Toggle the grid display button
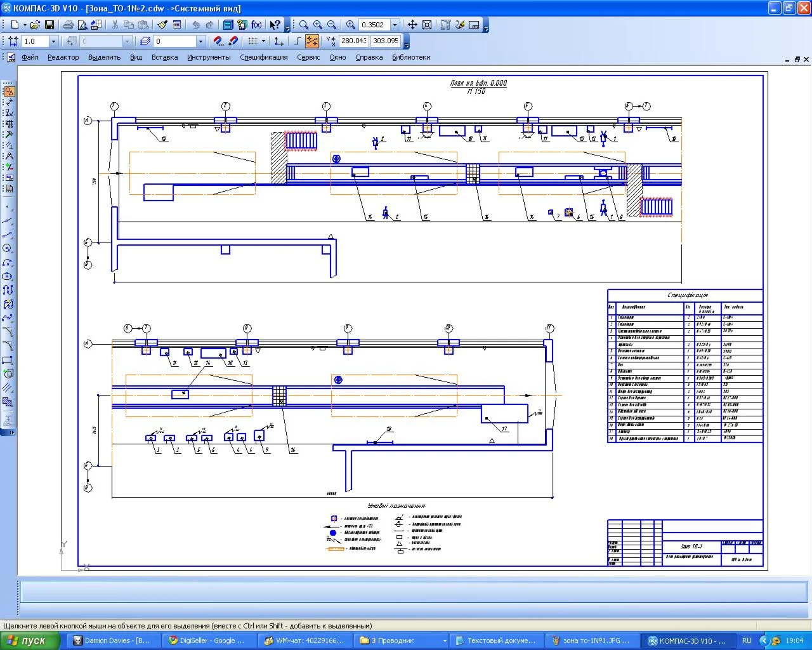Viewport: 812px width, 650px height. coord(252,41)
